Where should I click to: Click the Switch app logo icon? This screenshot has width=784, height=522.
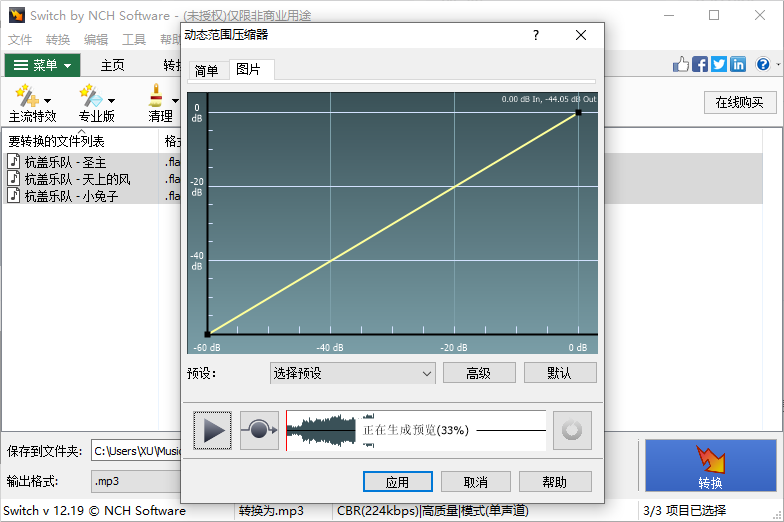16,15
